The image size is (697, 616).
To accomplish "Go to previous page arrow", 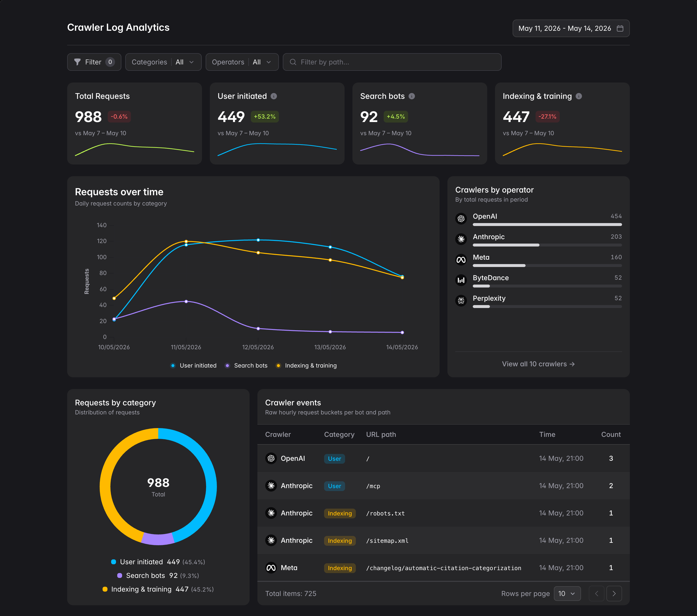I will (596, 594).
